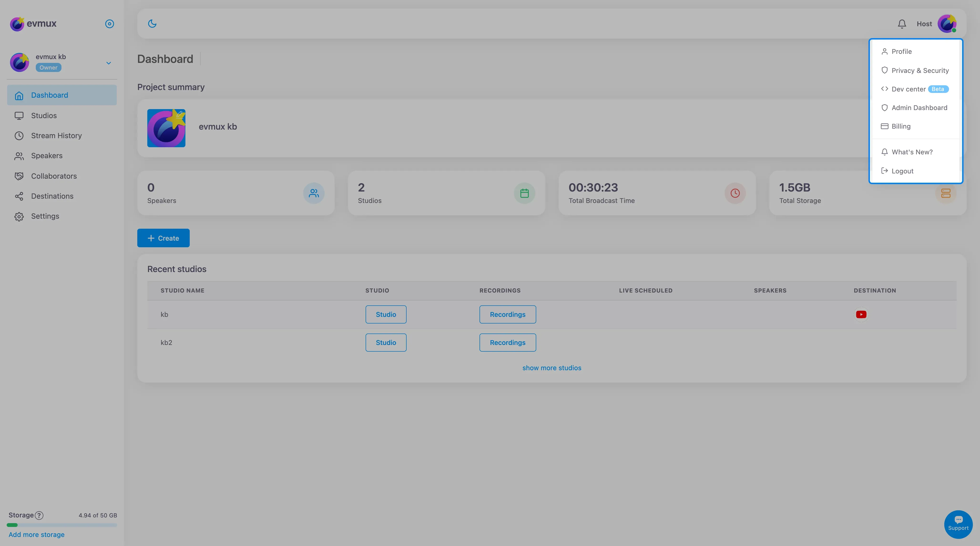Click the Host profile avatar

click(947, 24)
